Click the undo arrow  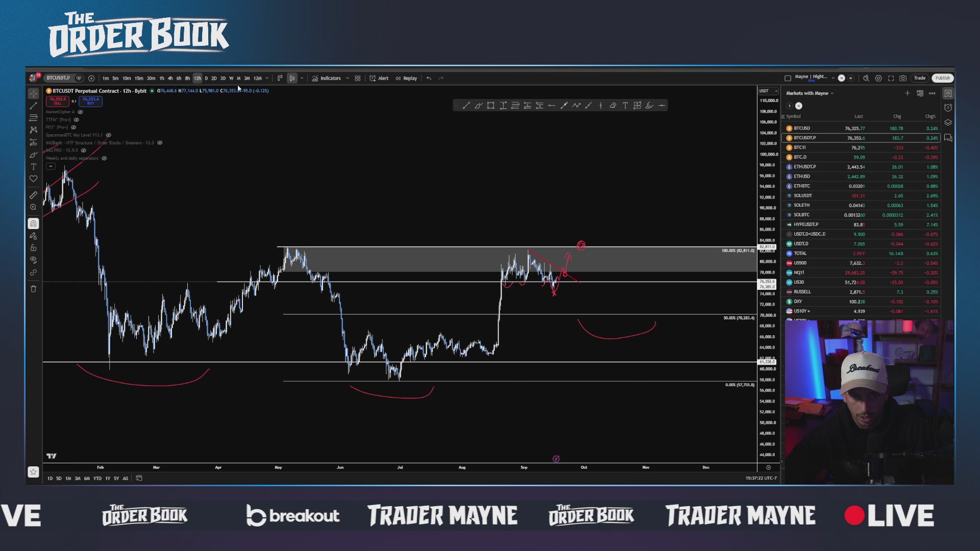429,78
